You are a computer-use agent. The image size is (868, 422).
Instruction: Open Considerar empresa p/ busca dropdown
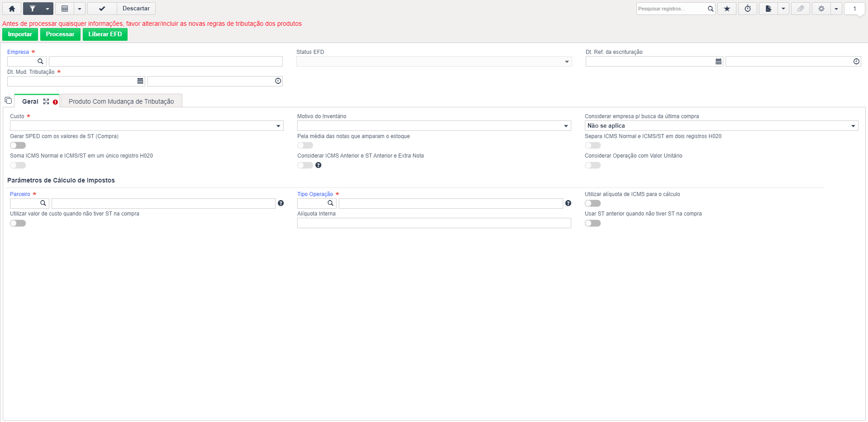(x=721, y=126)
